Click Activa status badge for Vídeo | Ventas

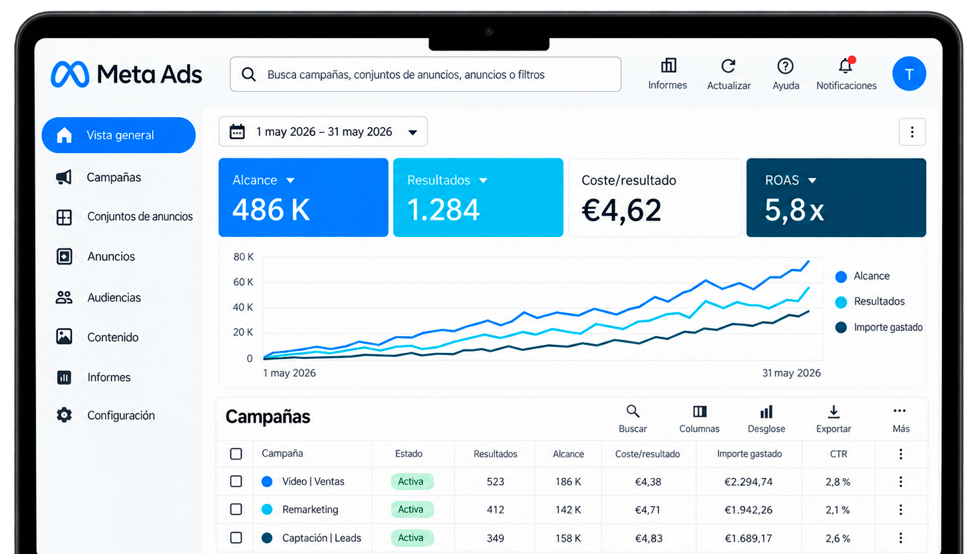coord(412,481)
